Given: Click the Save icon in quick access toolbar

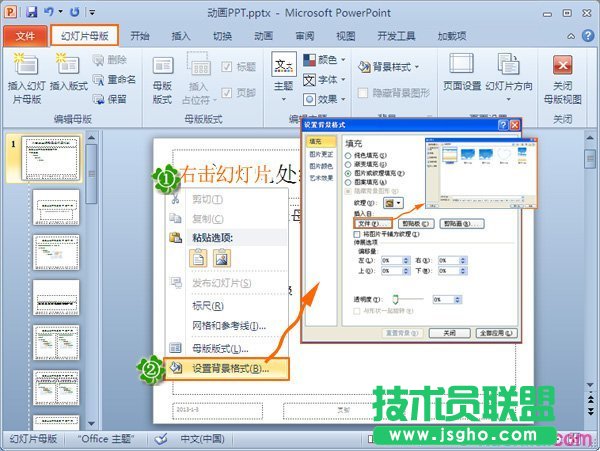Looking at the screenshot, I should coord(32,12).
